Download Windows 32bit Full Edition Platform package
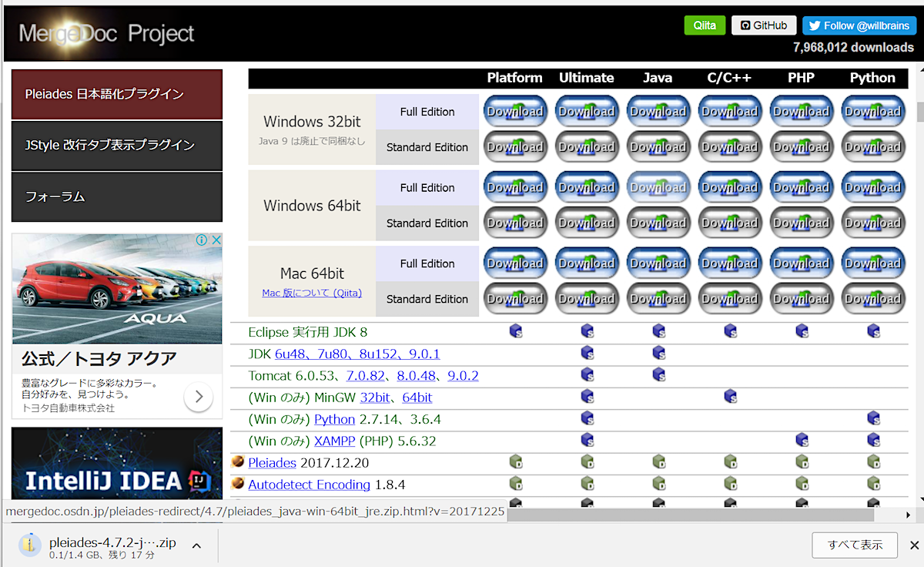The height and width of the screenshot is (567, 924). [x=514, y=112]
